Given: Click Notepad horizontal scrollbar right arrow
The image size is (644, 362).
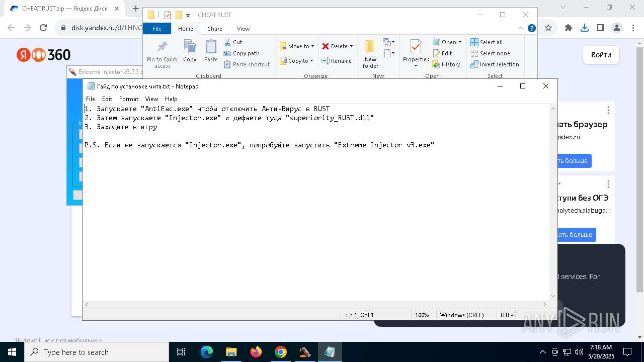Looking at the screenshot, I should (545, 304).
